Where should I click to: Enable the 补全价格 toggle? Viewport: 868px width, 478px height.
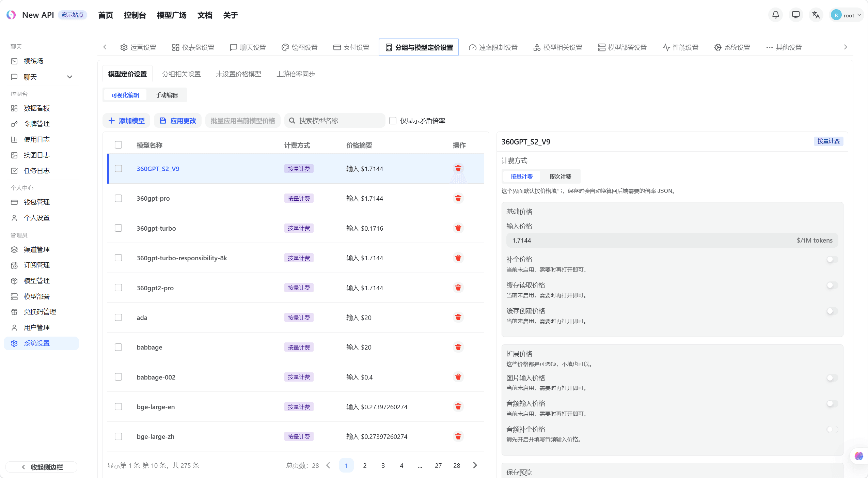pyautogui.click(x=832, y=259)
